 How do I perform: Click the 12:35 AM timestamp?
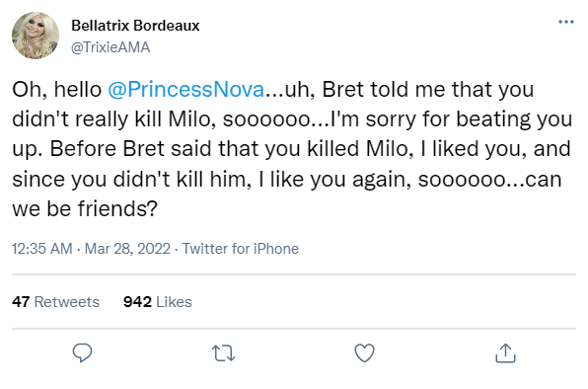coord(42,249)
